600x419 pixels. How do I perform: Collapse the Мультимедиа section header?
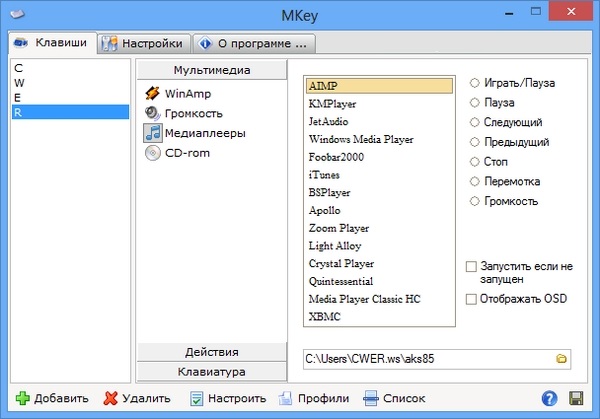[212, 70]
